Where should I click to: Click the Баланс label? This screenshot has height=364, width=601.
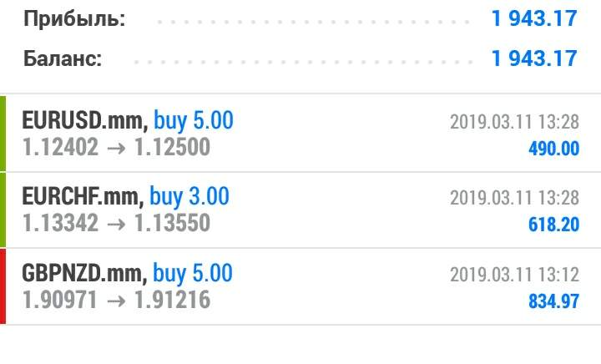pos(63,58)
